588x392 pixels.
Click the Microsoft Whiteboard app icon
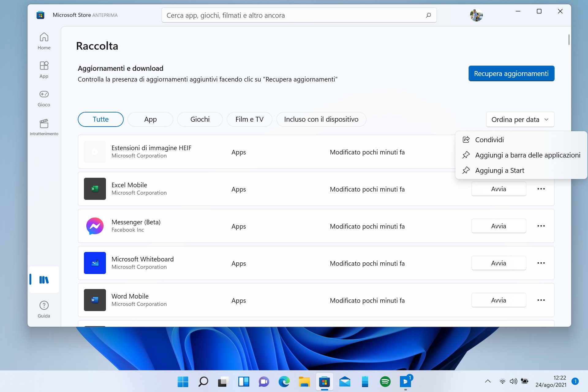tap(95, 263)
